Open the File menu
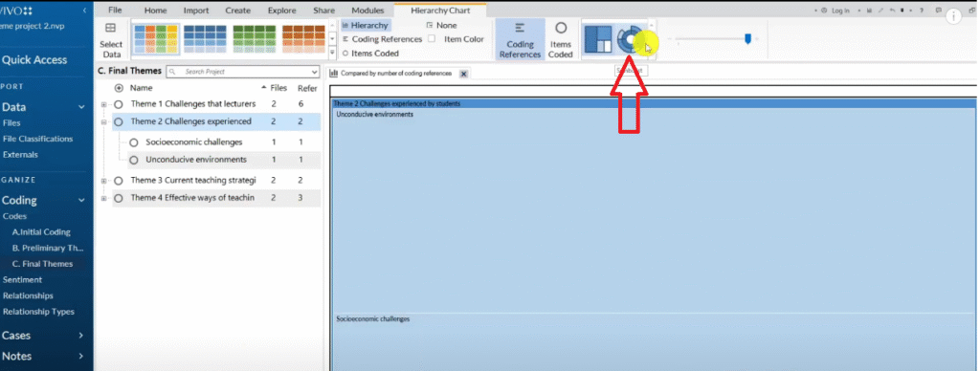Screen dimensions: 980x371 [115, 11]
